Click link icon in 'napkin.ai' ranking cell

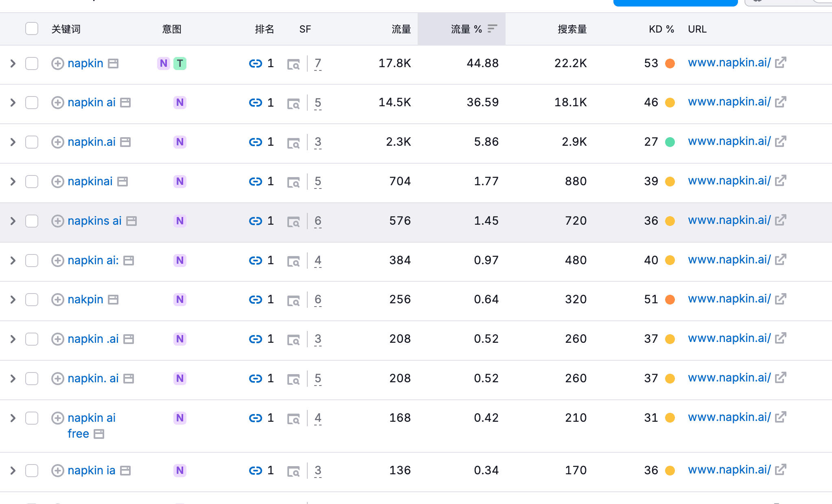coord(255,142)
